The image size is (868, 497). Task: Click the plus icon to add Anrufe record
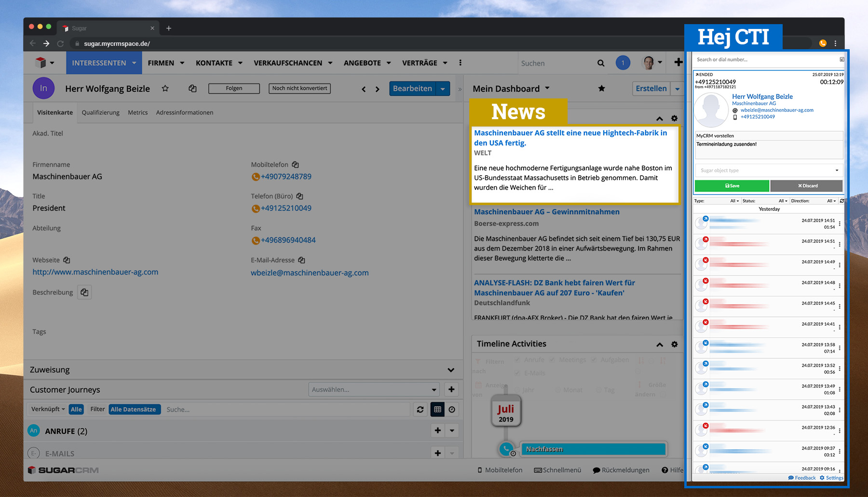coord(437,430)
